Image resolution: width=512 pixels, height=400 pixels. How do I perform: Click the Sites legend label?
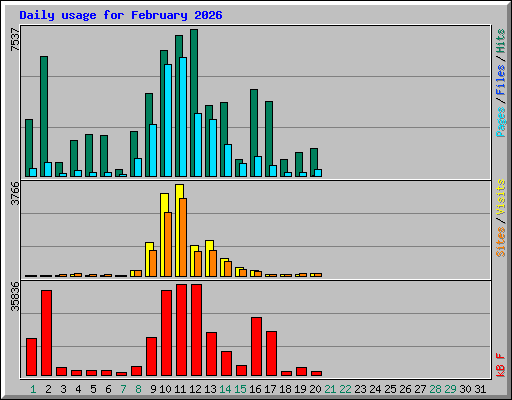pyautogui.click(x=501, y=242)
